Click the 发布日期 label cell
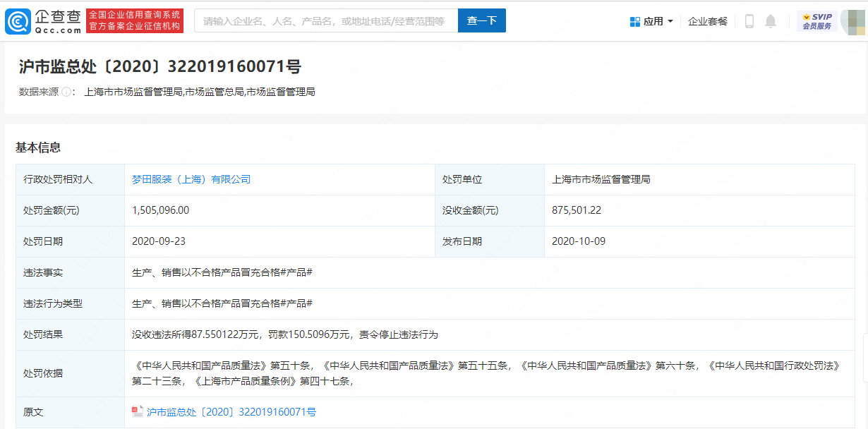 coord(490,241)
